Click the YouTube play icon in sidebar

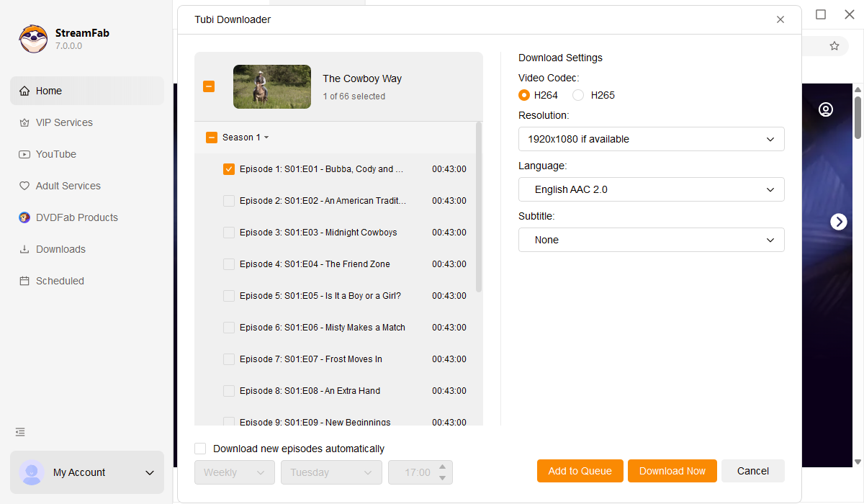24,154
